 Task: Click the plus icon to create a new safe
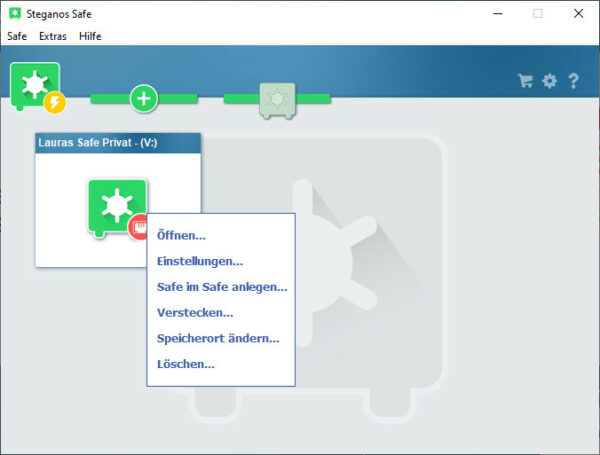click(144, 98)
